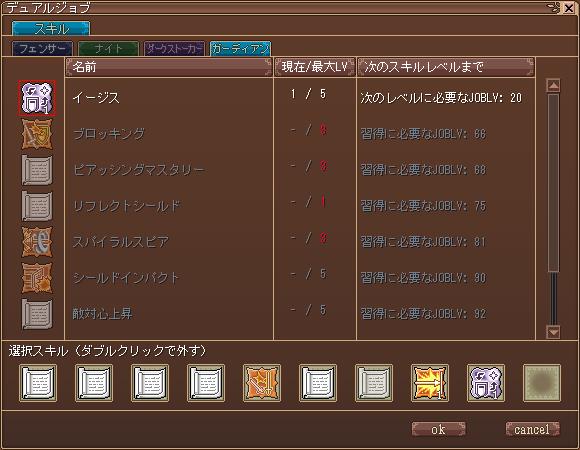Switch to the ナイト tab
The image size is (580, 450).
click(x=108, y=48)
